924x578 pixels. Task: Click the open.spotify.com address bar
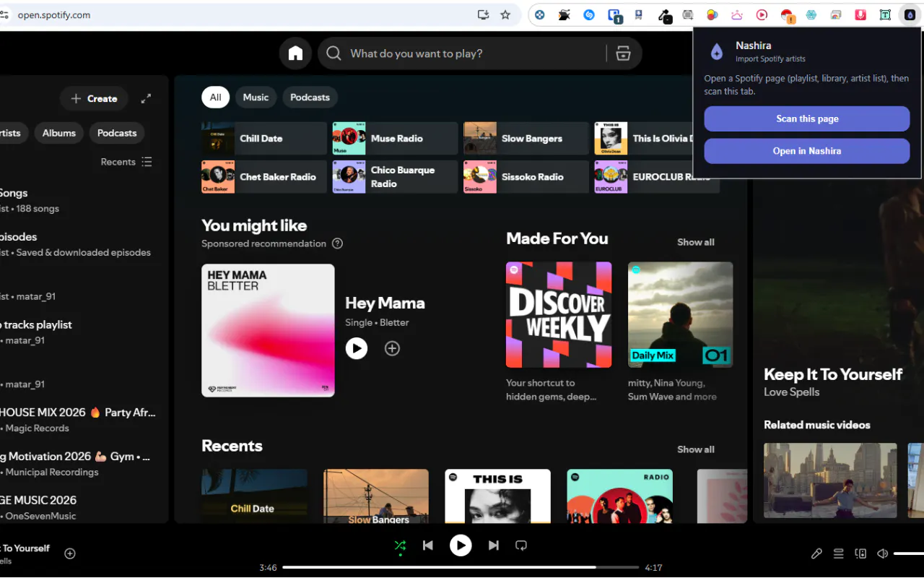click(238, 14)
